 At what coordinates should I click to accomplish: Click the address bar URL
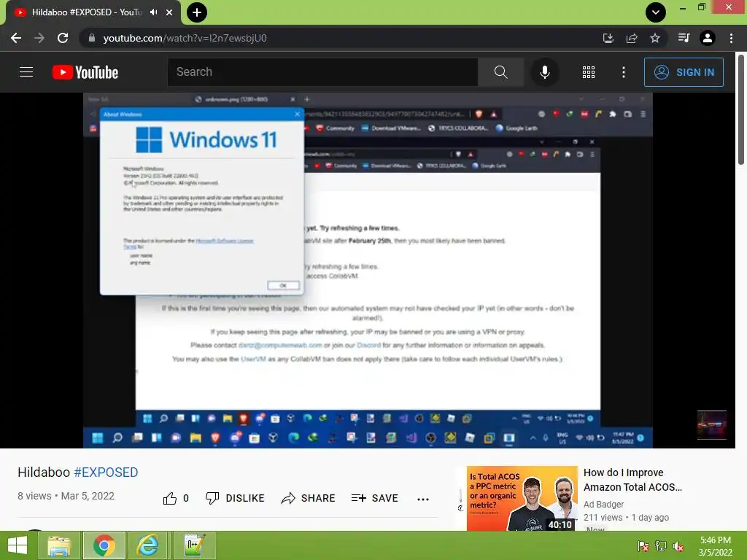point(185,38)
